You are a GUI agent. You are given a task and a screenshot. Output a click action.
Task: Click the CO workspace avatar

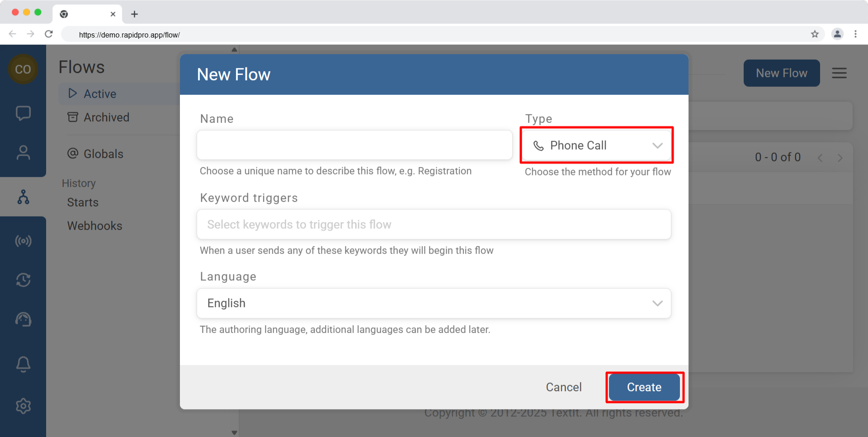[x=23, y=69]
